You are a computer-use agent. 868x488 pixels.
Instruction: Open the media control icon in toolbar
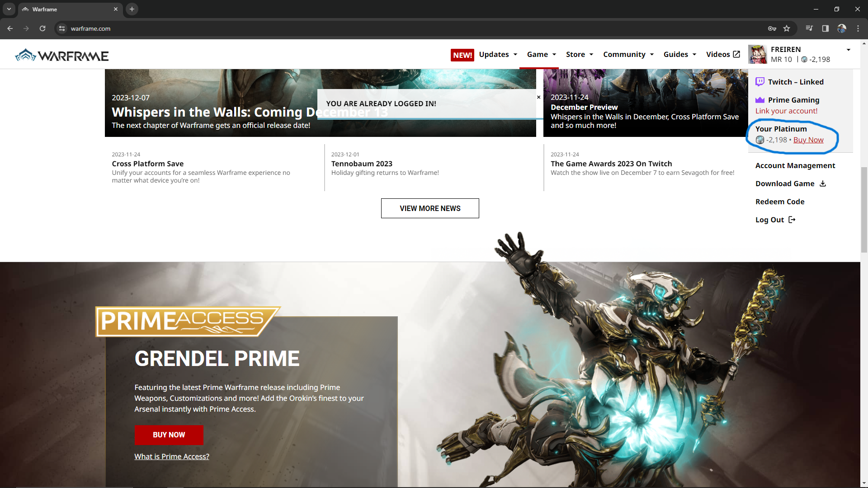[809, 28]
